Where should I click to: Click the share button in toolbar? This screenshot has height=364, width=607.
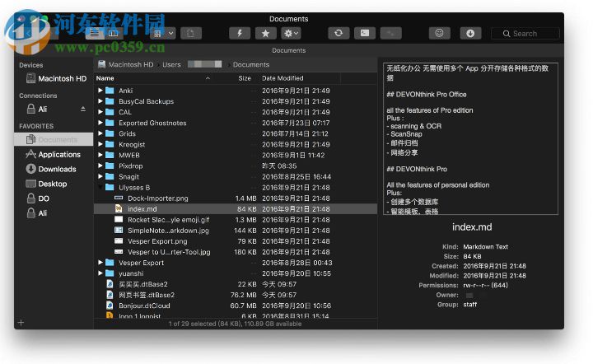pyautogui.click(x=190, y=34)
